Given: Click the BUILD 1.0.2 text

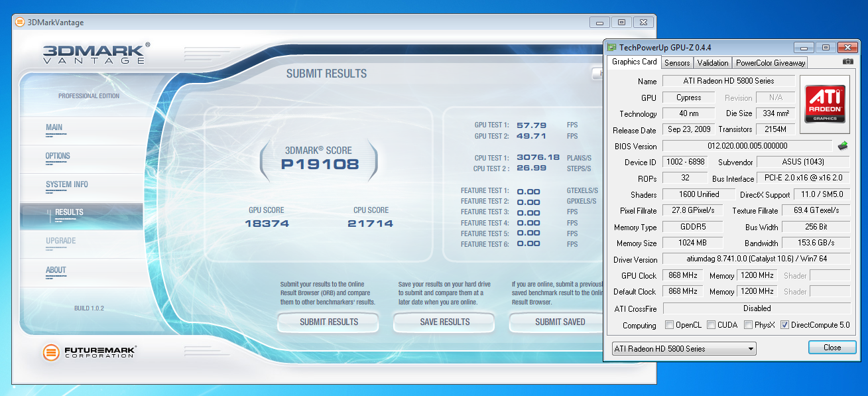Looking at the screenshot, I should [89, 308].
